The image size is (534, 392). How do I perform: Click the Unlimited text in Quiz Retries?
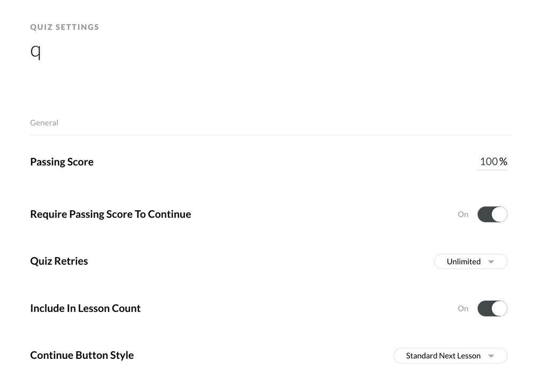463,262
